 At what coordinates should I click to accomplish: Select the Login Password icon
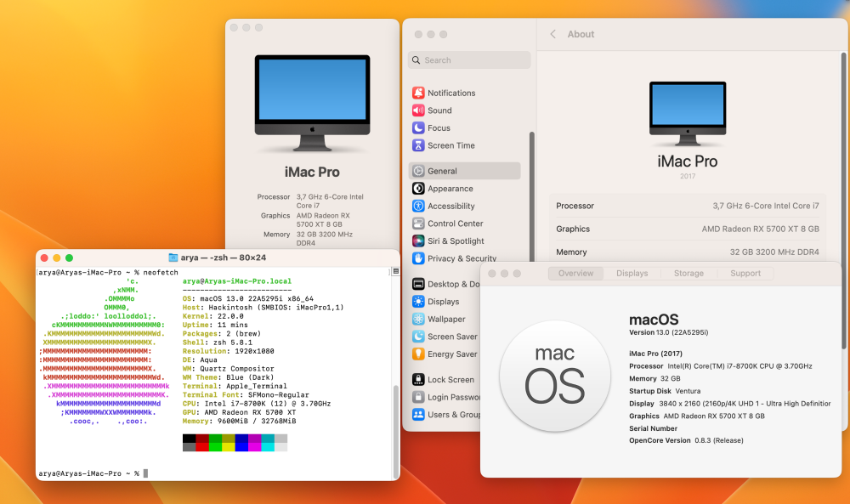tap(418, 397)
